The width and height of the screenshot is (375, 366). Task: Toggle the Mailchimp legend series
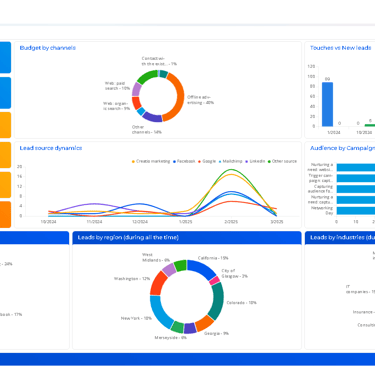[x=230, y=161]
